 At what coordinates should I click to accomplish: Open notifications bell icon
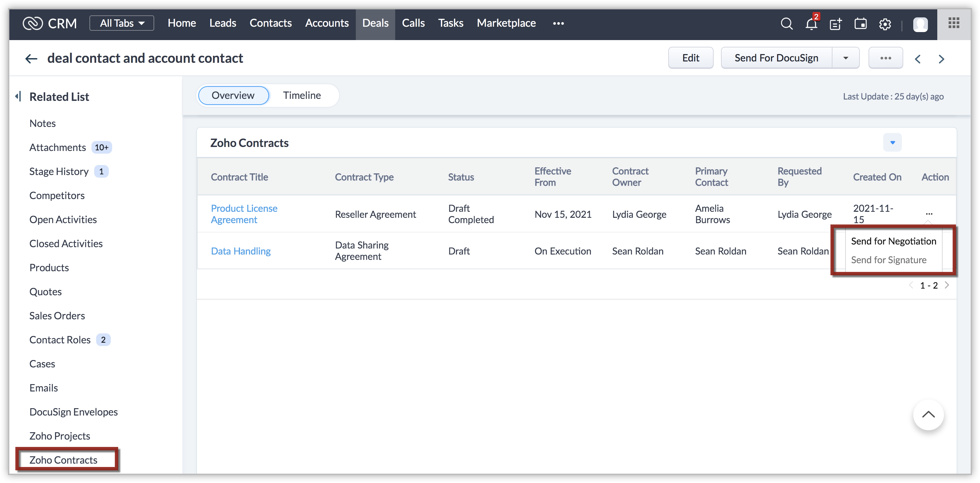811,24
